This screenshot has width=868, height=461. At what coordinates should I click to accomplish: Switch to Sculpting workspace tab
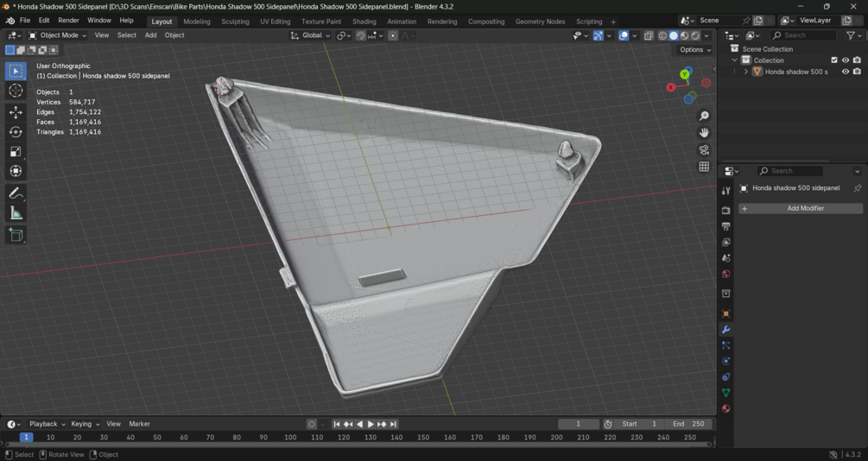point(235,22)
